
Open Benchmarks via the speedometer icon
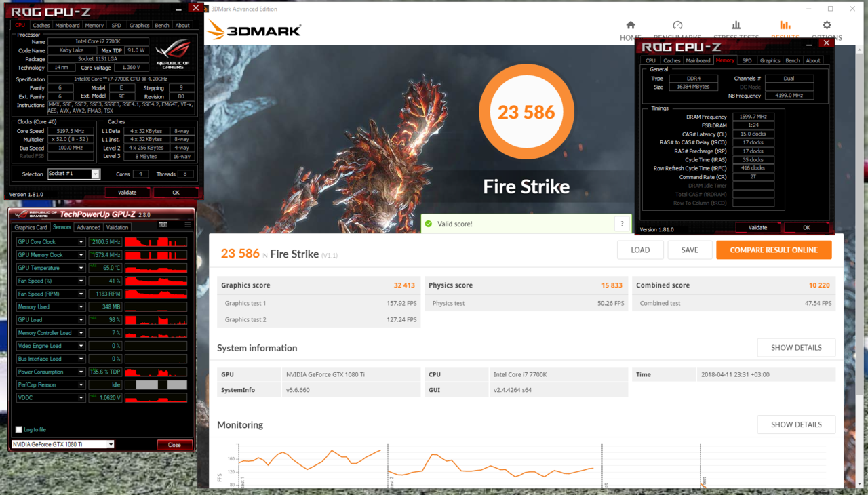pyautogui.click(x=677, y=25)
